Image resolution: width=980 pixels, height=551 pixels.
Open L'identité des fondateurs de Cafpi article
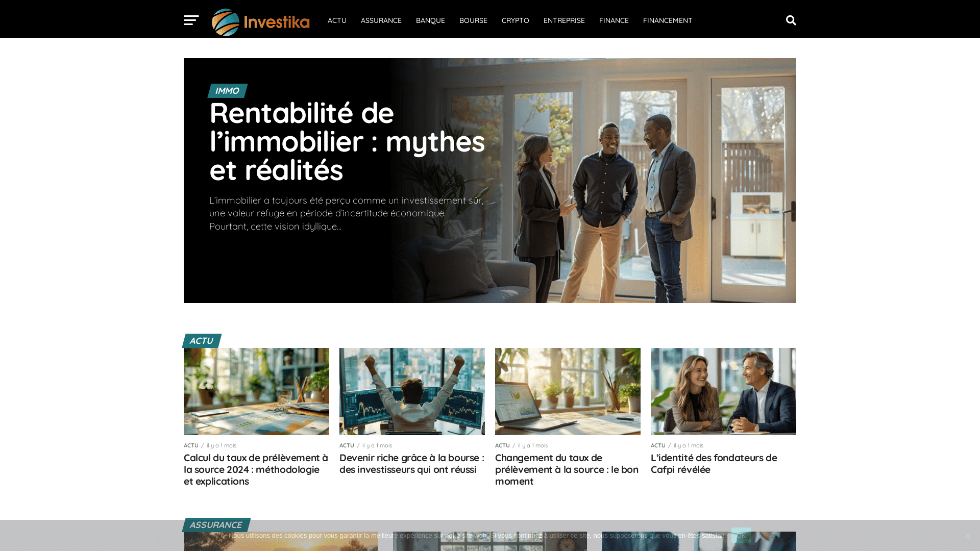[x=714, y=464]
